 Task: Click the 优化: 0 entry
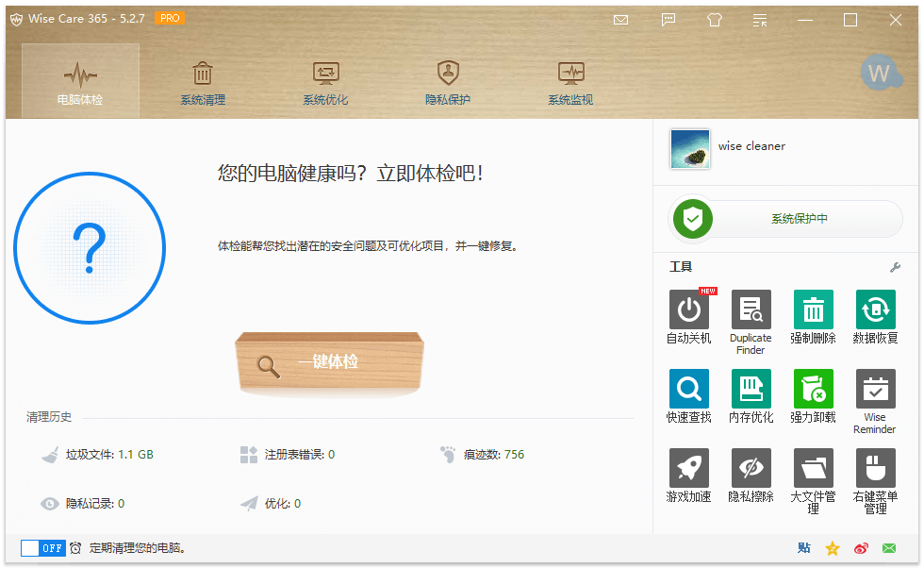click(x=271, y=504)
